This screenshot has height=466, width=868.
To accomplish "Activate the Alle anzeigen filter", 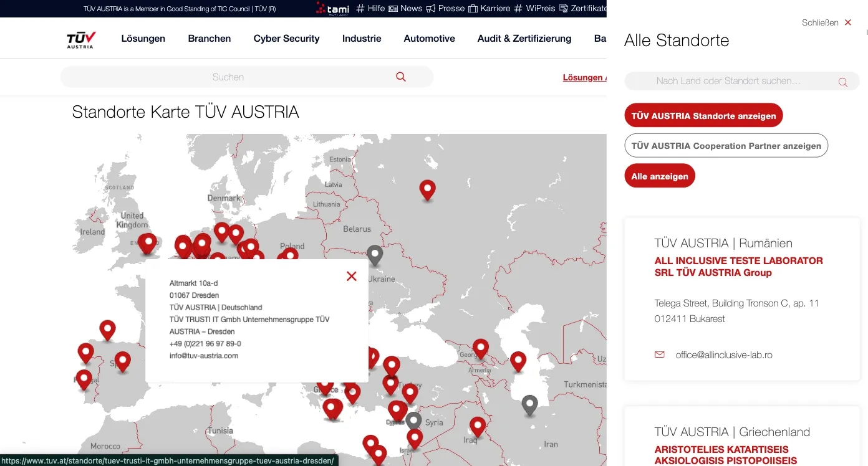I will 659,176.
